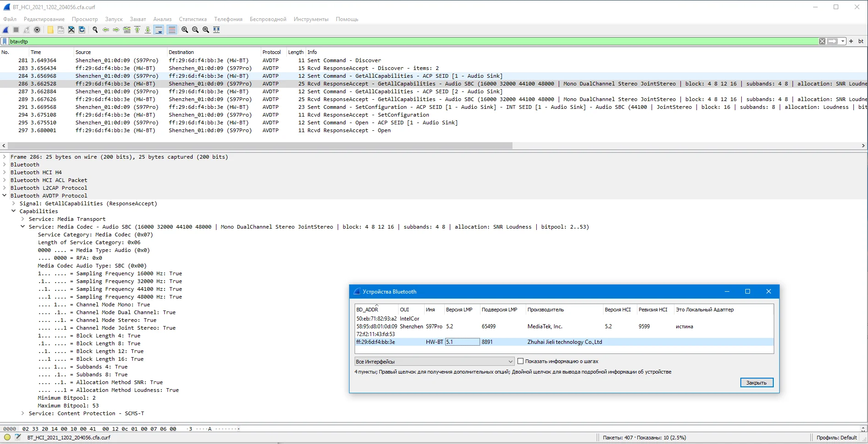The image size is (868, 444).
Task: Click the stop capture square icon
Action: (16, 30)
